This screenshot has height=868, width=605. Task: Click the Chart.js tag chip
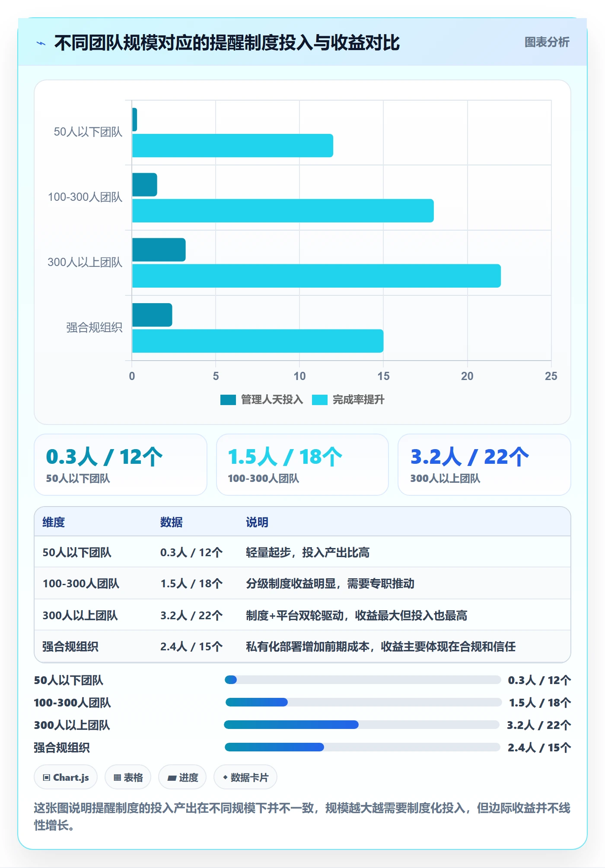[x=66, y=777]
